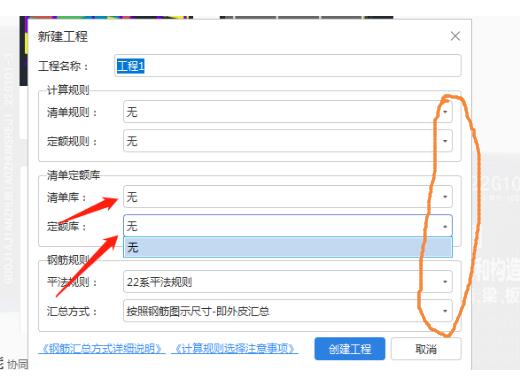Click the arrow of 汇总方式 combo box
This screenshot has height=377, width=520.
pyautogui.click(x=445, y=311)
